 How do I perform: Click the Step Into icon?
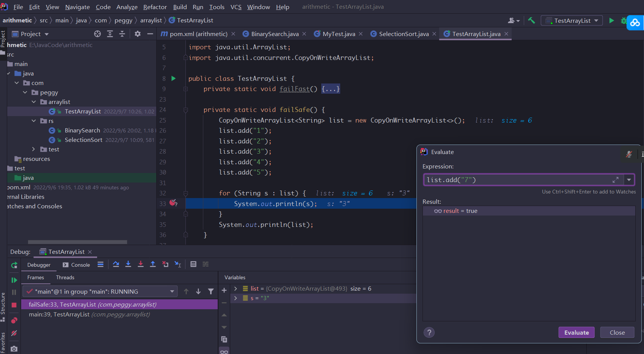coord(128,264)
